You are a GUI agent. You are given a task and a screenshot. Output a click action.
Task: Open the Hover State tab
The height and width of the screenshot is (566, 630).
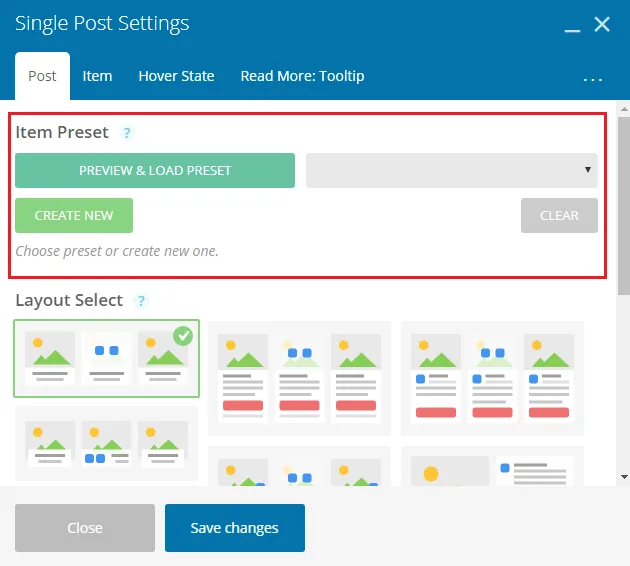176,76
